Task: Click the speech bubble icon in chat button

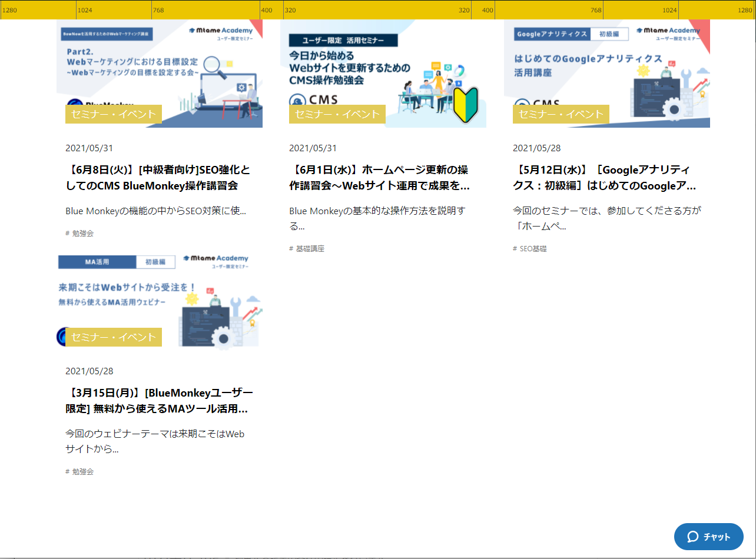Action: click(x=693, y=537)
